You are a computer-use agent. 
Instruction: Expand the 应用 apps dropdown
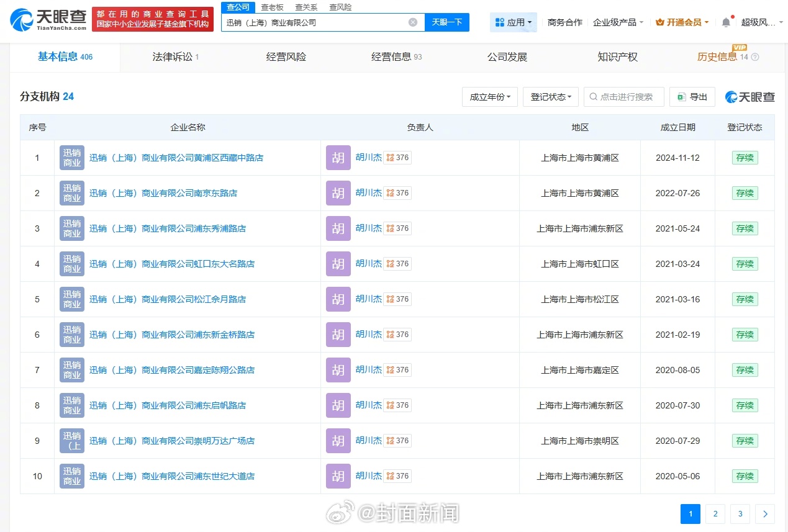pyautogui.click(x=513, y=22)
